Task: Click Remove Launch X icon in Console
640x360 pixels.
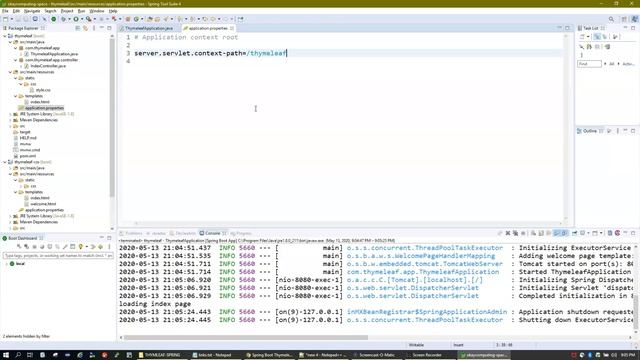Action: (508, 233)
